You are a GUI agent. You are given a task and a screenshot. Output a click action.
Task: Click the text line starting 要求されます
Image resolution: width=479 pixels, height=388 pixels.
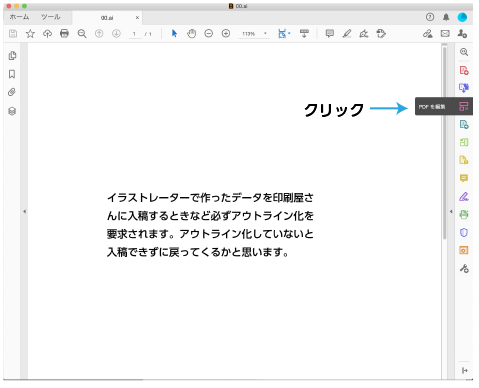(210, 234)
